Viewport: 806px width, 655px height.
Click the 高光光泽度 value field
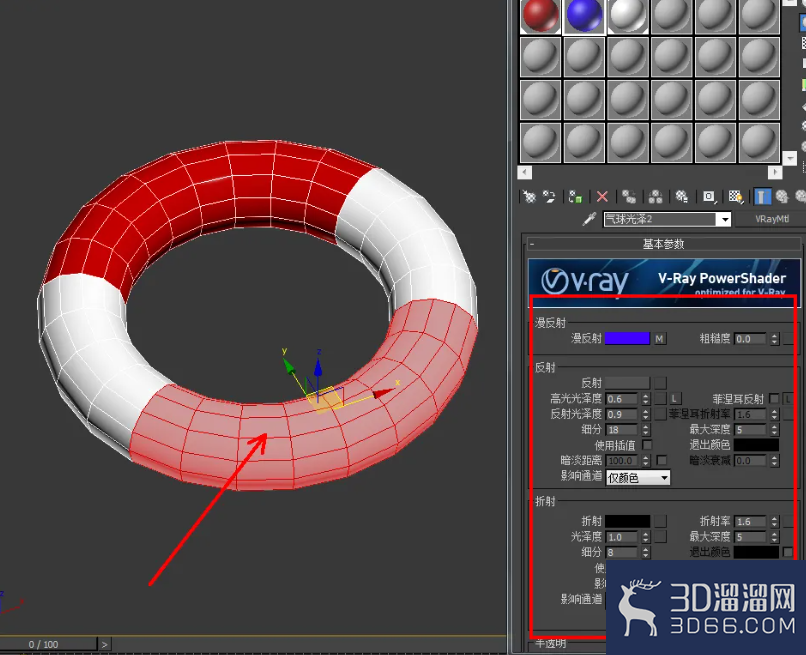621,399
